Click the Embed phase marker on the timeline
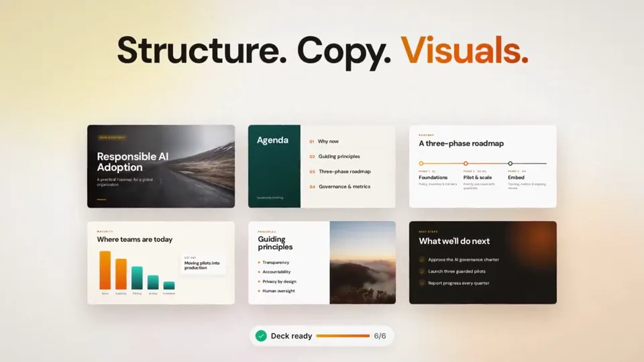Screen dimensions: 644x362 510,164
